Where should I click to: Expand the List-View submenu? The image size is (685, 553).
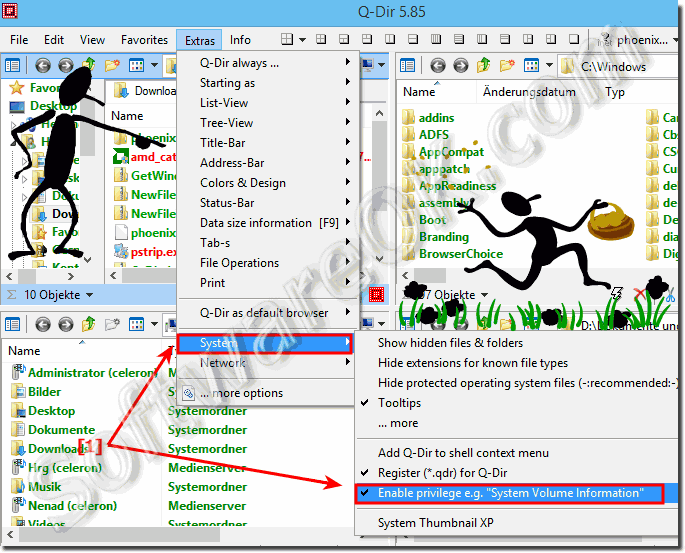[x=268, y=103]
